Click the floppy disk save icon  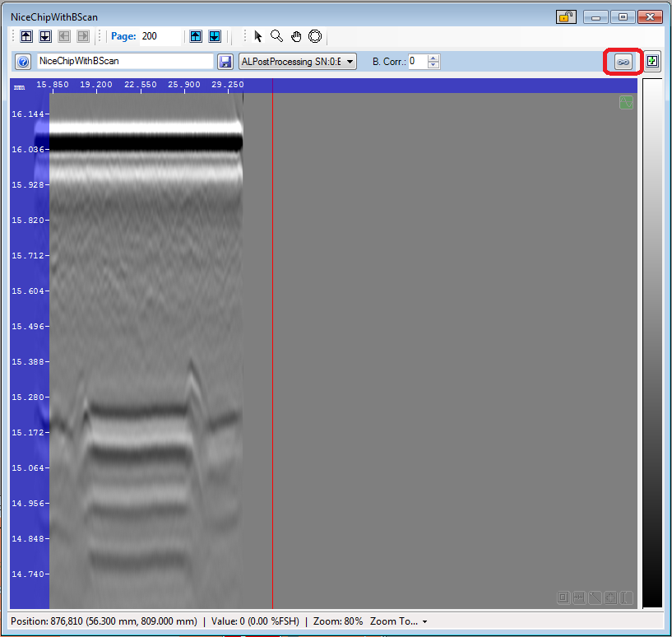pyautogui.click(x=225, y=62)
